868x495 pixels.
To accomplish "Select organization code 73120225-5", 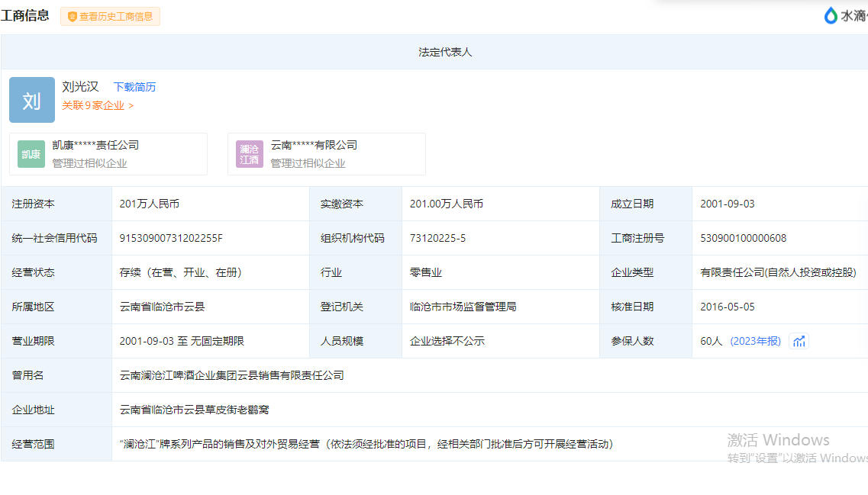I will point(438,239).
